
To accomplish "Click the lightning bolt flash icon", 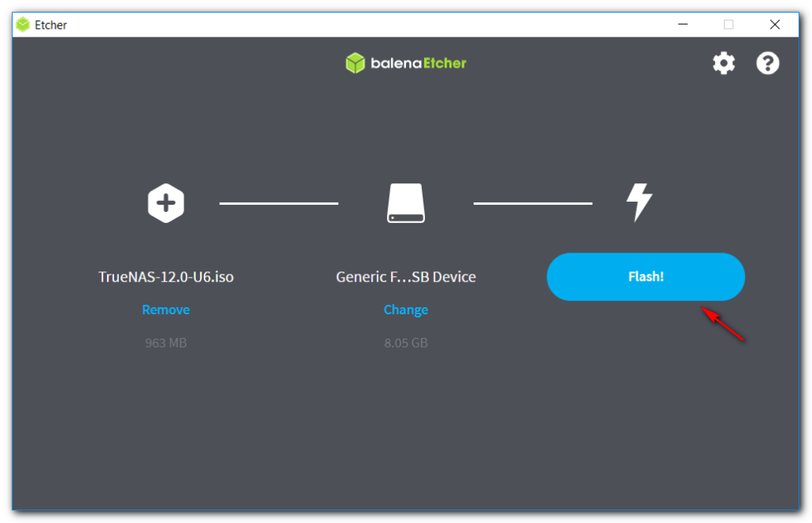I will [x=639, y=203].
